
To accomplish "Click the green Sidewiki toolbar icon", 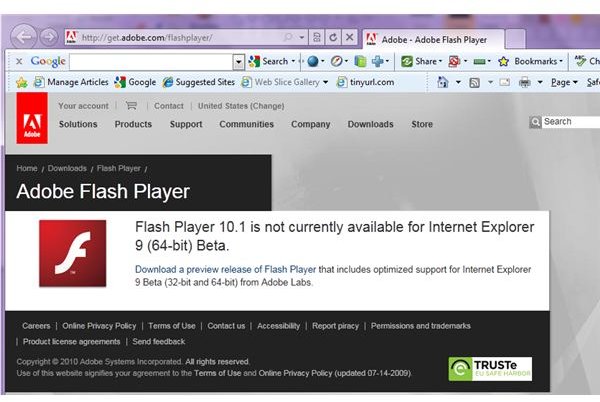I will (x=360, y=61).
